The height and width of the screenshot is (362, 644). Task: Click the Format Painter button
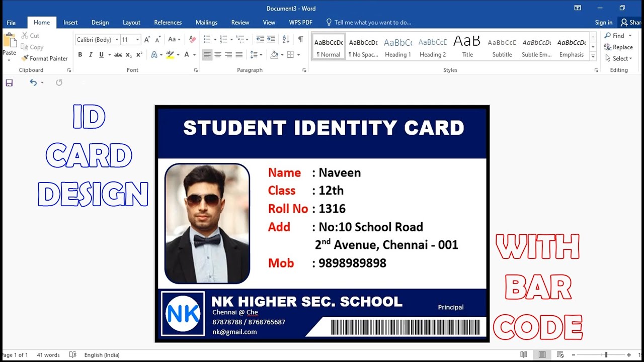tap(44, 58)
